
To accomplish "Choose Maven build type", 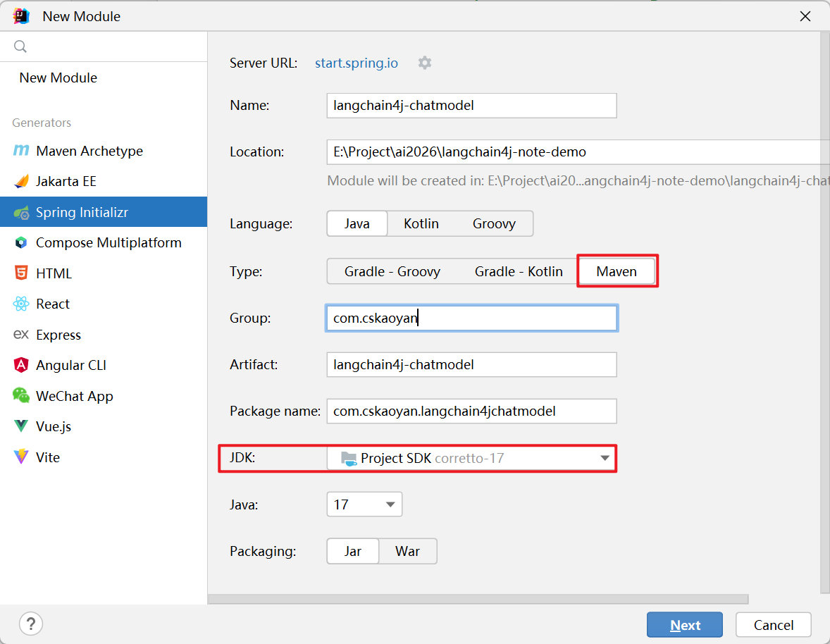I will point(617,271).
